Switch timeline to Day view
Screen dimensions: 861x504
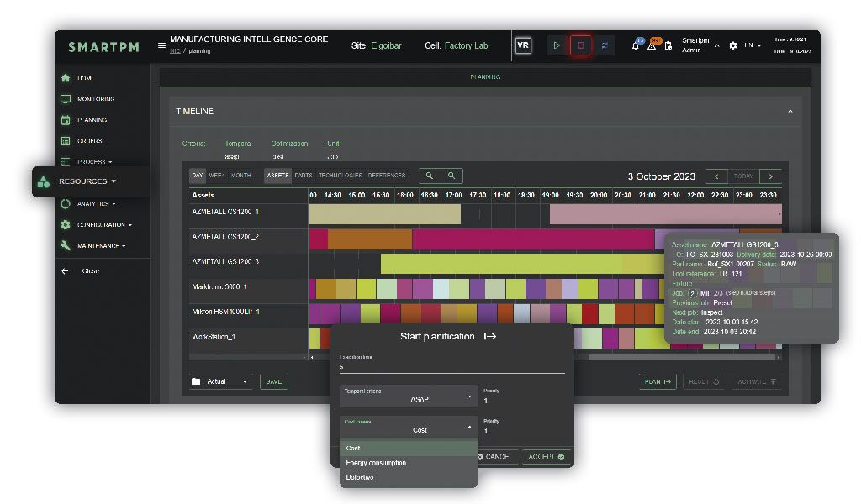197,176
